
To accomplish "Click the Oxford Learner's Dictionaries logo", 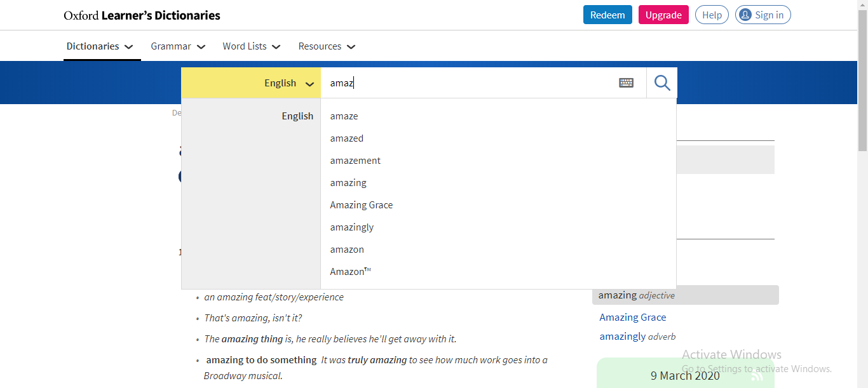I will tap(142, 15).
